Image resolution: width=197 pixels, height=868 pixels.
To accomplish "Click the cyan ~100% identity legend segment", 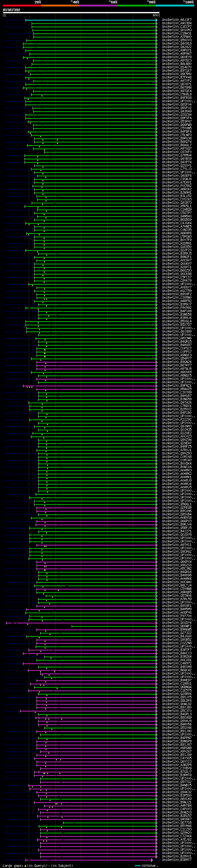I will coord(175,6).
